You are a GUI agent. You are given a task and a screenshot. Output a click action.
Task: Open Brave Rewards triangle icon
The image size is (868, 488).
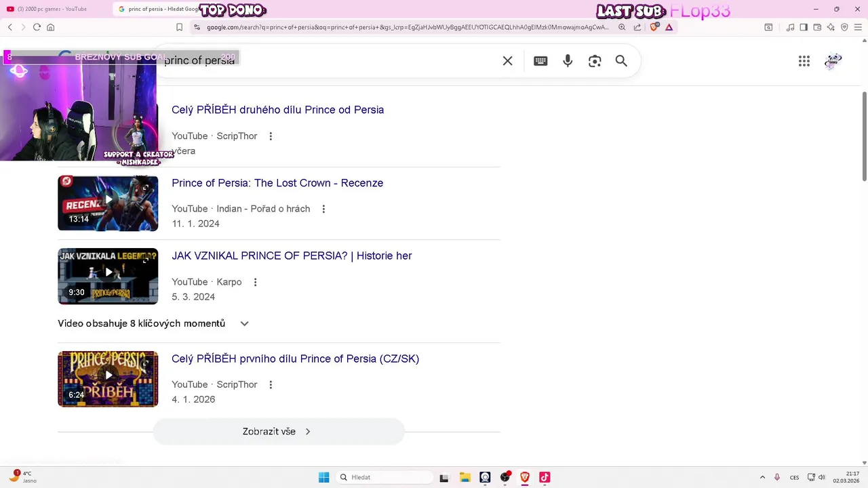[x=669, y=27]
